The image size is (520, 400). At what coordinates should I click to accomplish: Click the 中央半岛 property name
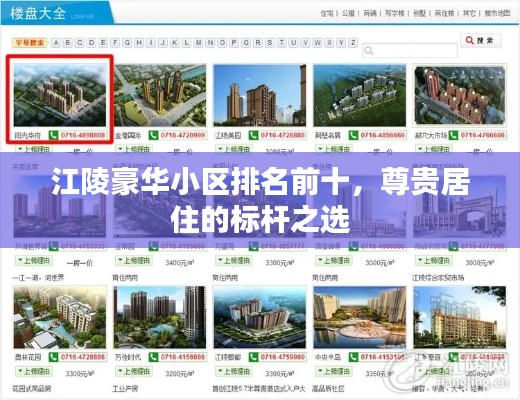point(328,357)
